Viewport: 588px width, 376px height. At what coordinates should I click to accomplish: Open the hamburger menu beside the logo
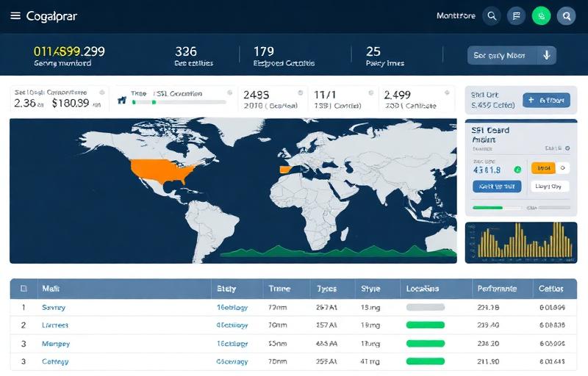15,15
